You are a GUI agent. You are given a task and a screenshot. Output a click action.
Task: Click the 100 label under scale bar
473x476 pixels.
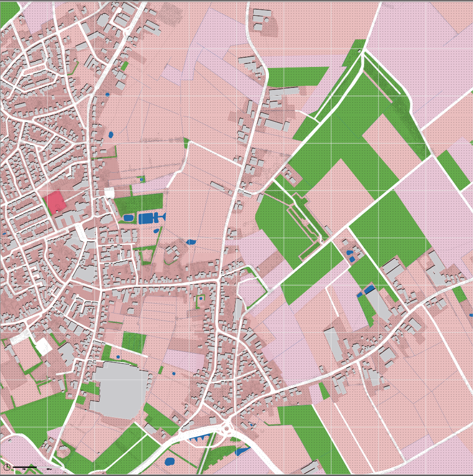(24, 469)
